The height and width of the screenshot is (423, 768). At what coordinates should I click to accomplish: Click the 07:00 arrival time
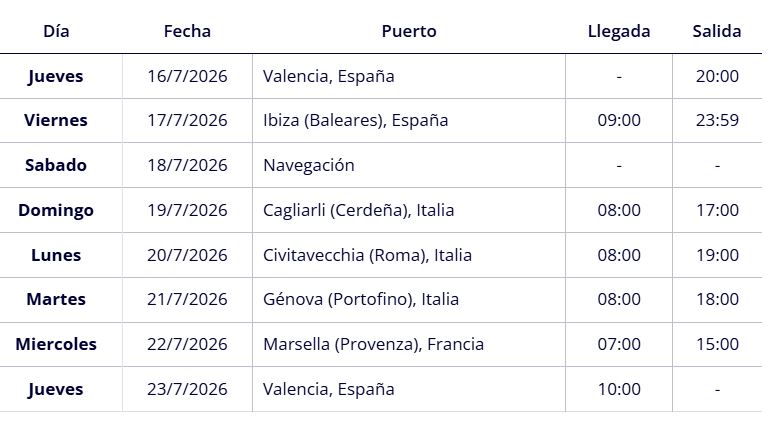click(619, 344)
